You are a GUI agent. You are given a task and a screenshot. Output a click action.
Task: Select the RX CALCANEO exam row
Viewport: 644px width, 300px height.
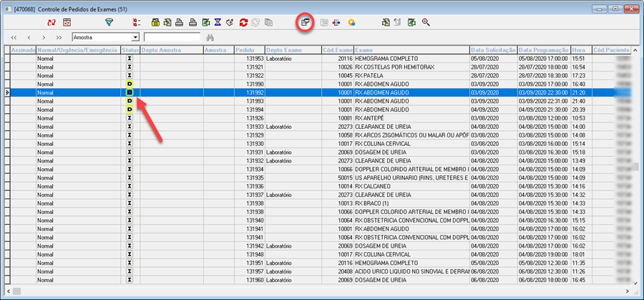pyautogui.click(x=373, y=186)
